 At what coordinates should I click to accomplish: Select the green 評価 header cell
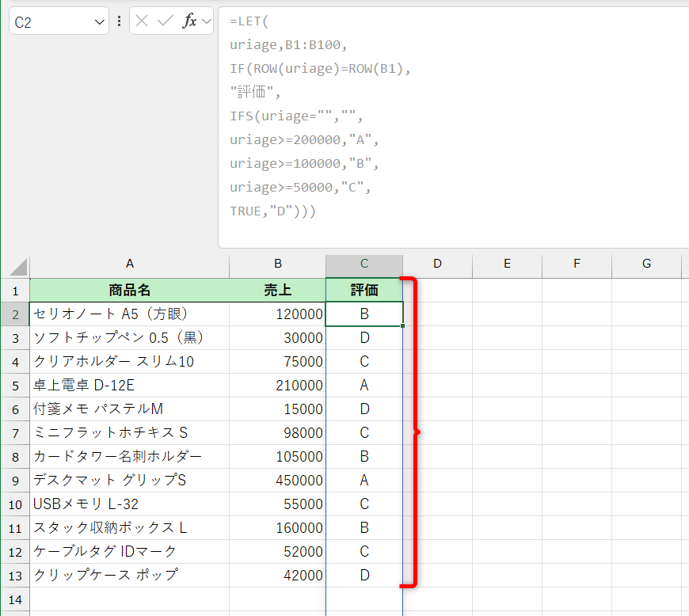click(364, 289)
